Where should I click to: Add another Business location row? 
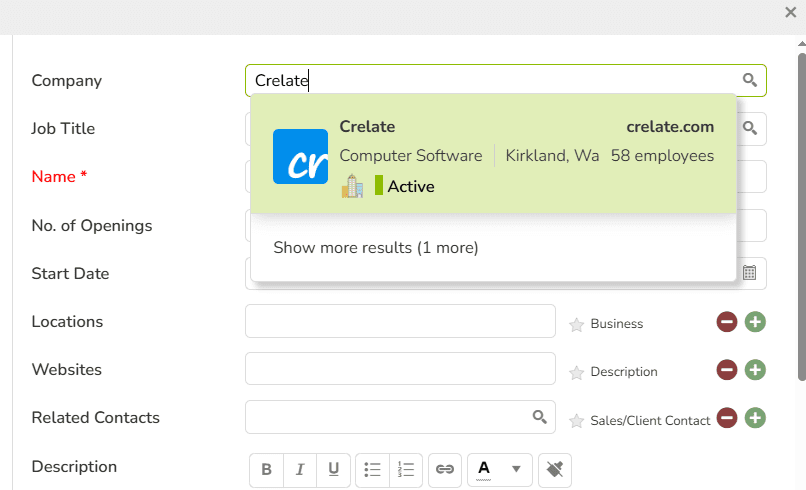click(755, 322)
